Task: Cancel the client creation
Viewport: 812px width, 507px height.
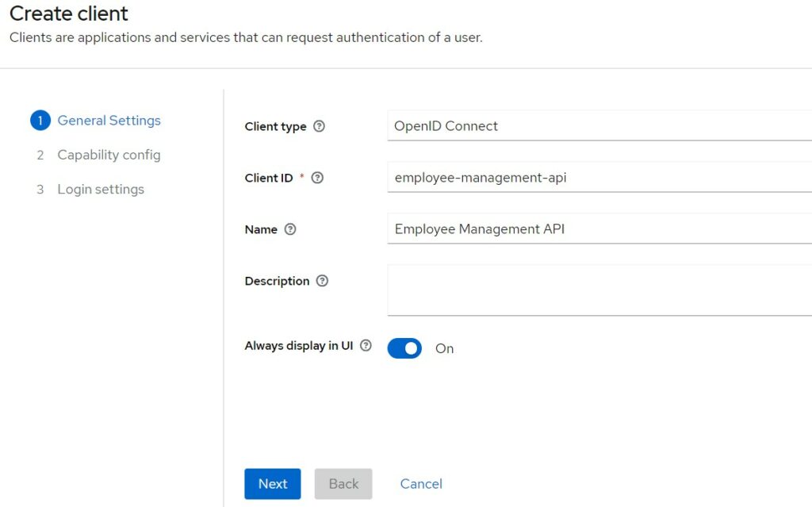Action: (x=420, y=483)
